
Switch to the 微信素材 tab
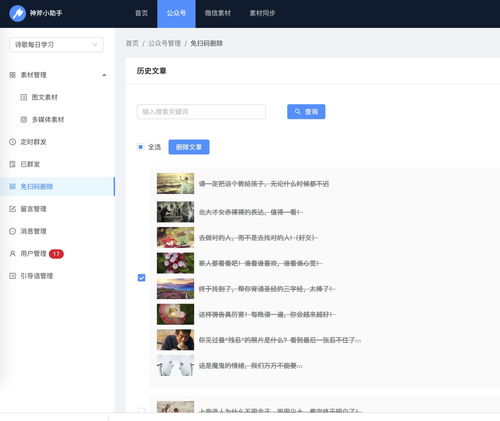218,13
